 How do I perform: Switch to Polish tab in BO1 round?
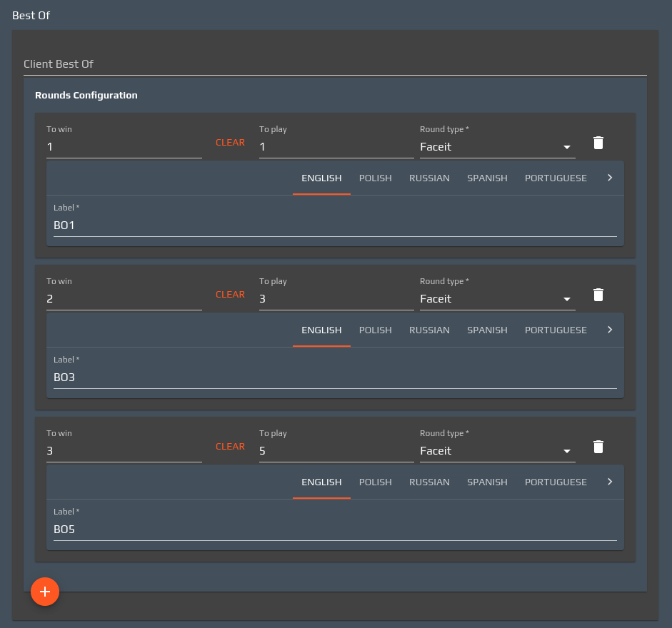375,178
